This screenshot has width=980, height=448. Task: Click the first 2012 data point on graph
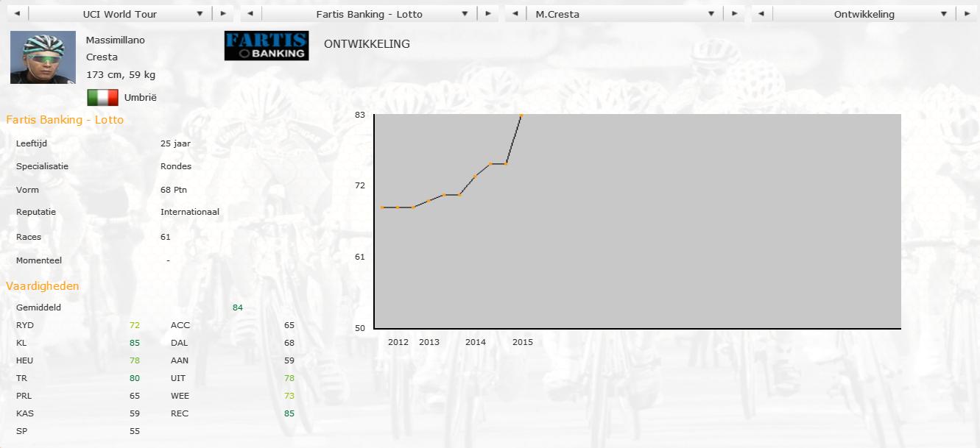point(382,207)
